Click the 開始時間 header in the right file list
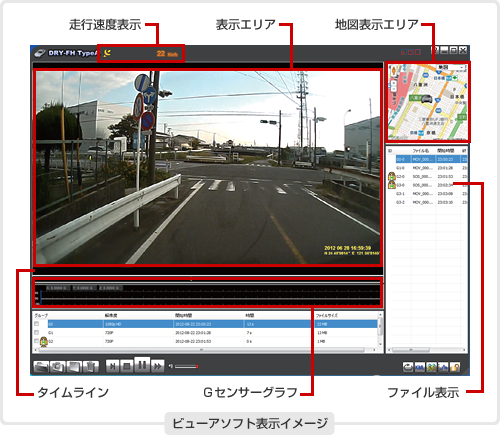 [445, 151]
